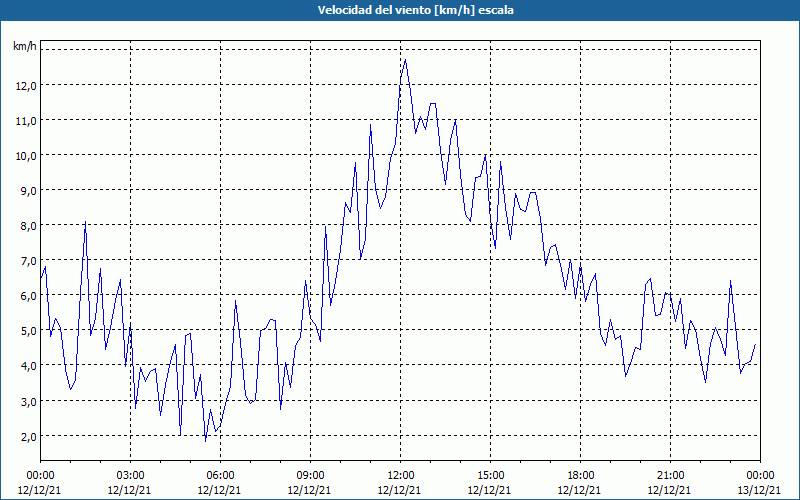Click the 13/12/21 date label
800x500 pixels.
click(x=759, y=490)
